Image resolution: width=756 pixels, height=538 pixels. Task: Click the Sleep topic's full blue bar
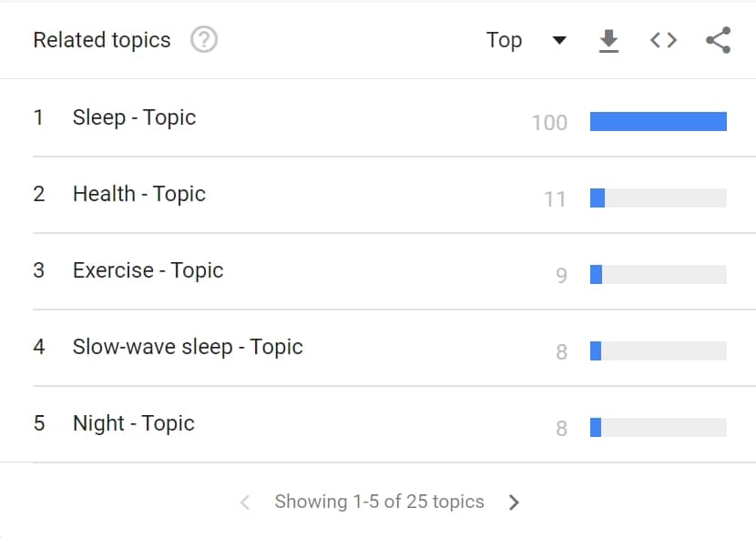658,122
